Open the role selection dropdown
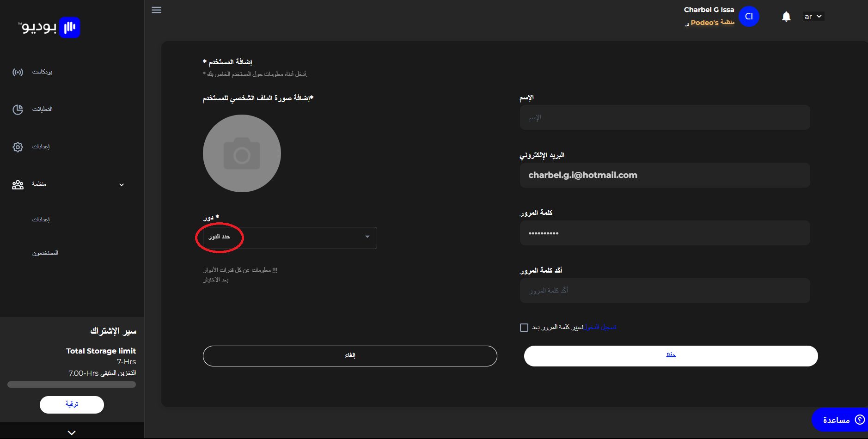 click(x=290, y=238)
